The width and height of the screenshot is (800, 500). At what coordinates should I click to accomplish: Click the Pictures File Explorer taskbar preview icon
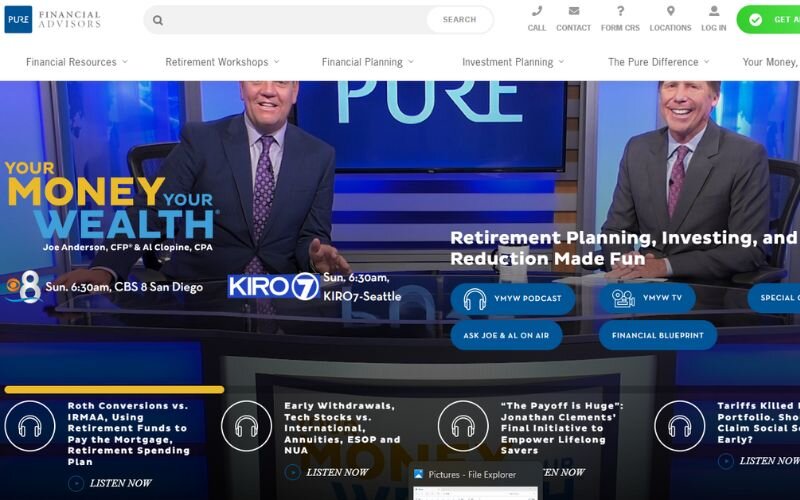coord(419,474)
